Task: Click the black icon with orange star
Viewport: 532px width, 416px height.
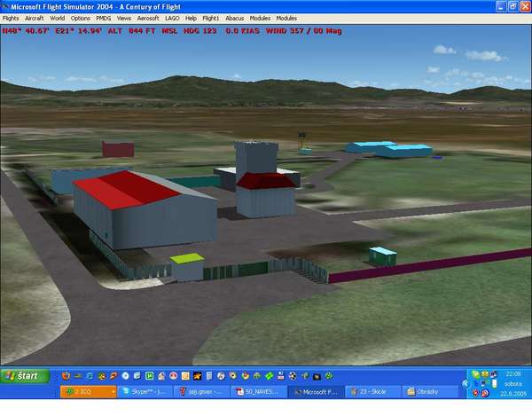Action: coord(197,376)
